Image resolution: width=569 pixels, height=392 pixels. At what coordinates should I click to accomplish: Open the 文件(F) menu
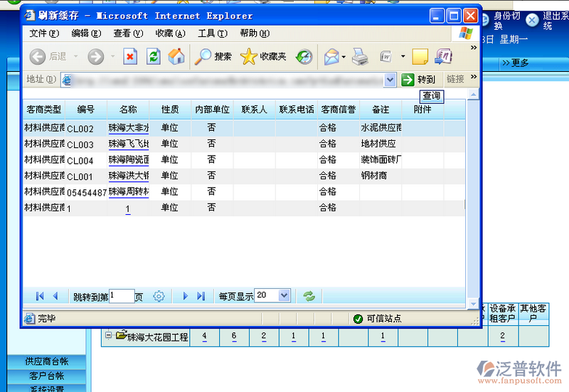pos(43,33)
